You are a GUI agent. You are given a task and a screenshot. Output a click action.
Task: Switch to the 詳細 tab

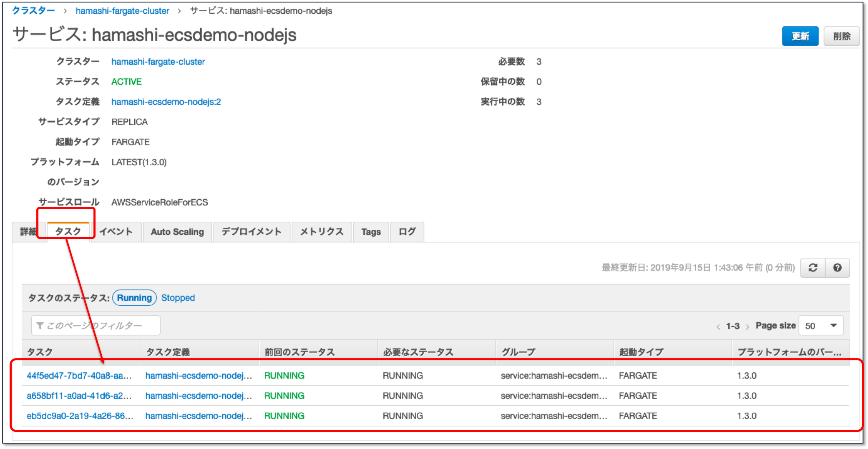click(28, 232)
